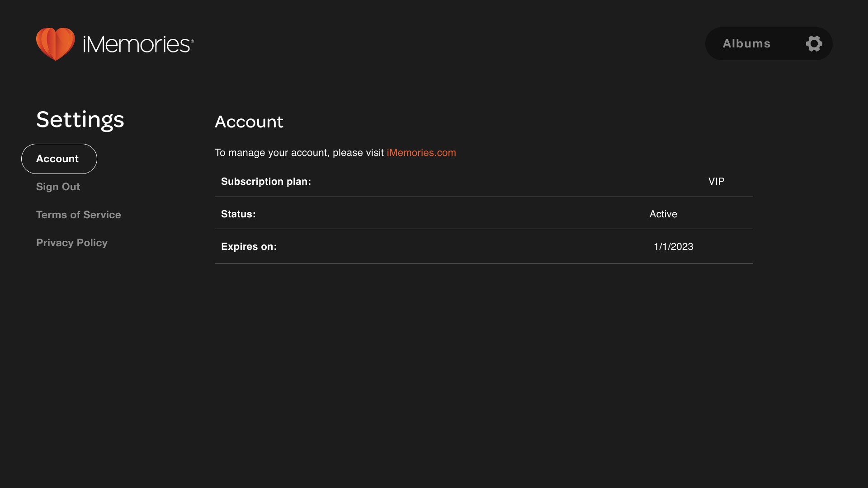Click the 1/1/2023 expiration date
The image size is (868, 488).
pos(674,247)
